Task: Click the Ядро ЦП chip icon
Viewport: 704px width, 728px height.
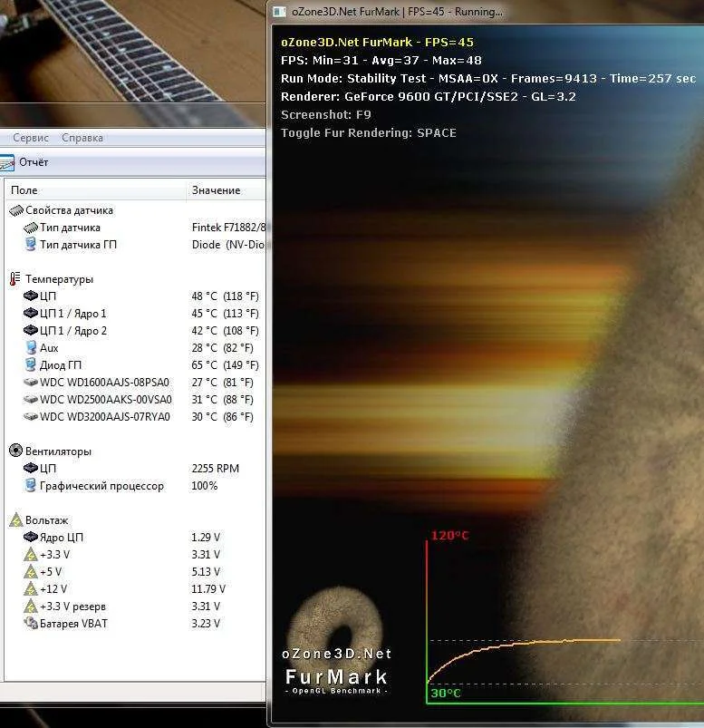Action: coord(31,538)
